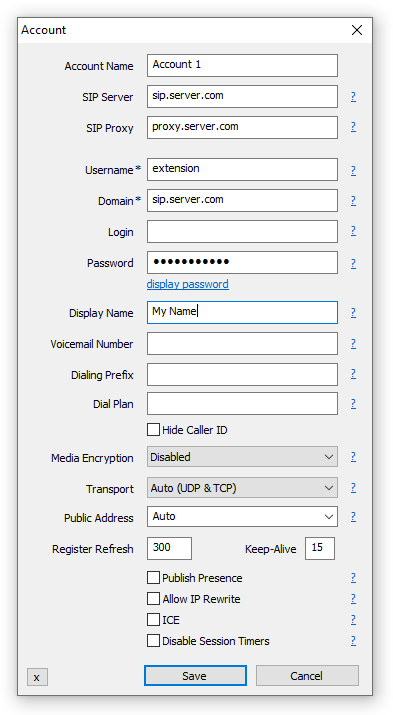Screen dimensions: 393x715
Task: Focus the Voicemail Number input field
Action: [242, 343]
